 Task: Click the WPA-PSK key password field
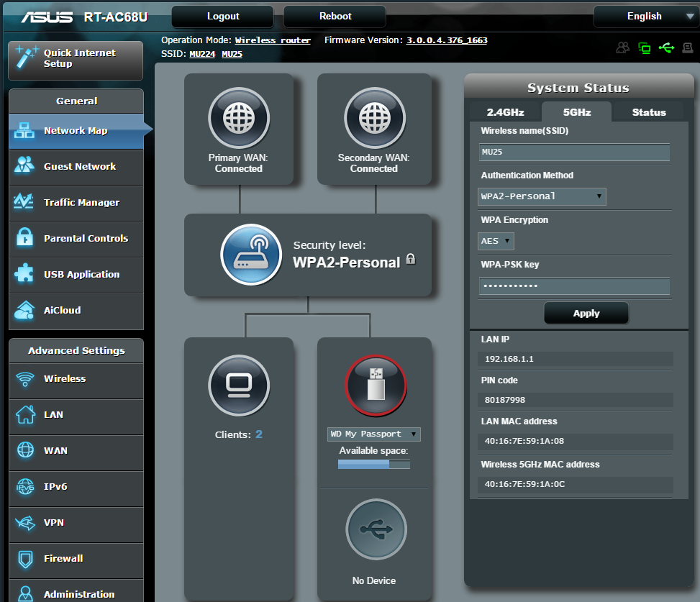pyautogui.click(x=574, y=286)
